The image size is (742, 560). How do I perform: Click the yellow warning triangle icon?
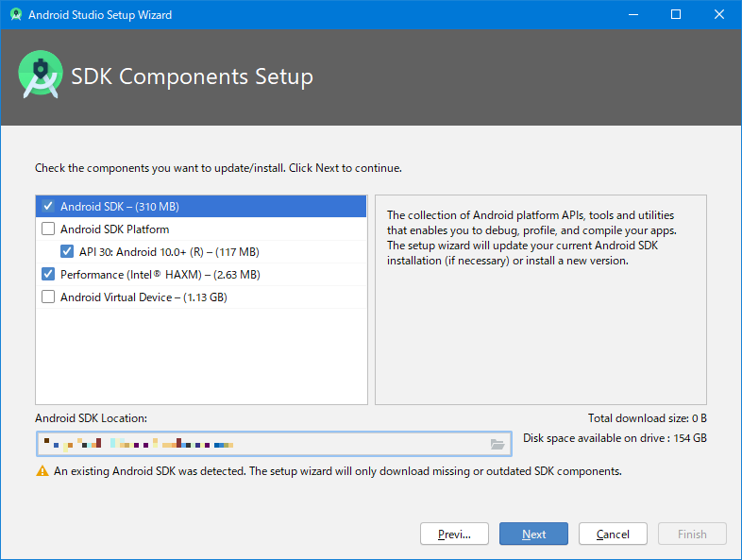[42, 471]
